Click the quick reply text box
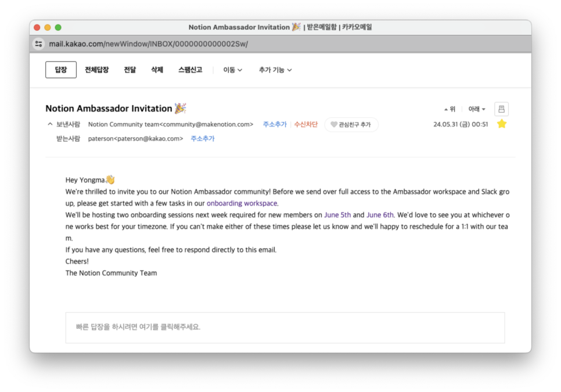The image size is (561, 392). click(285, 328)
